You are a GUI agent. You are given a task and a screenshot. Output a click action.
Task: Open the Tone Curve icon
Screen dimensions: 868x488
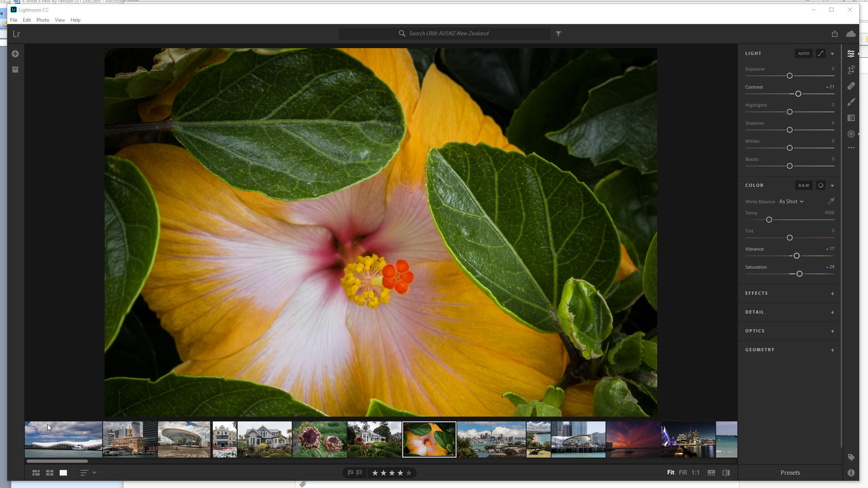[820, 53]
